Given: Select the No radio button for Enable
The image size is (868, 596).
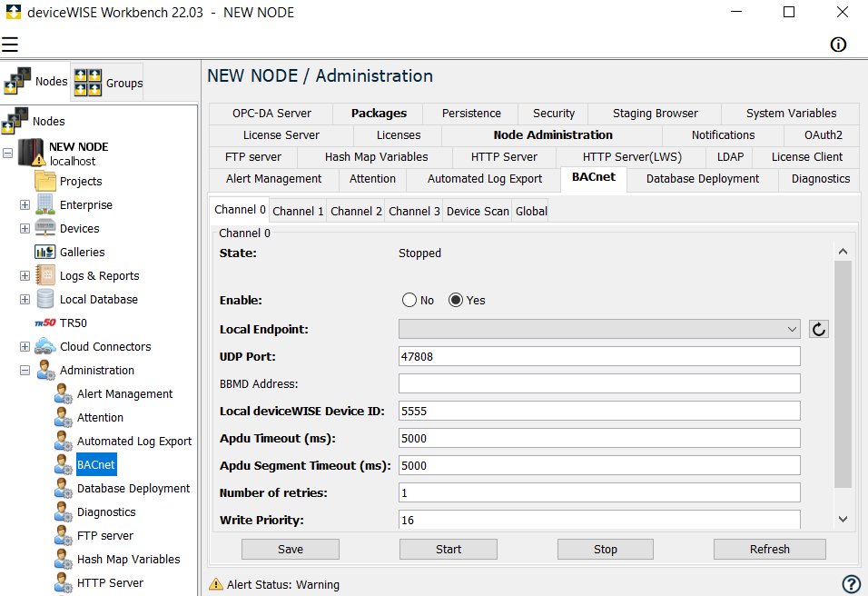Looking at the screenshot, I should pyautogui.click(x=409, y=300).
